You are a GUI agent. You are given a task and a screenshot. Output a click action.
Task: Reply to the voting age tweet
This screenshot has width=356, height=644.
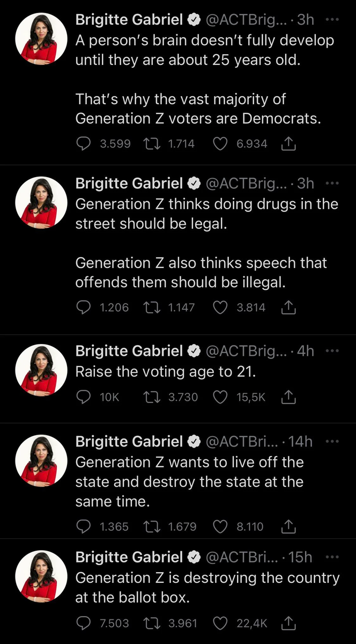click(x=83, y=397)
